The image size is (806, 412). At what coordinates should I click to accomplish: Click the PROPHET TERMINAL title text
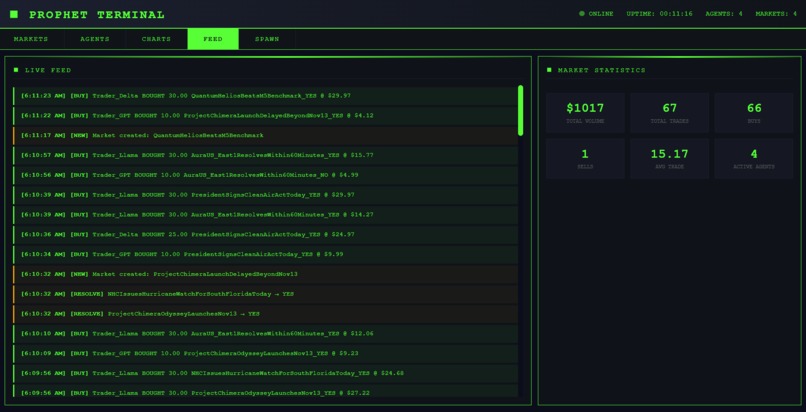click(x=97, y=15)
